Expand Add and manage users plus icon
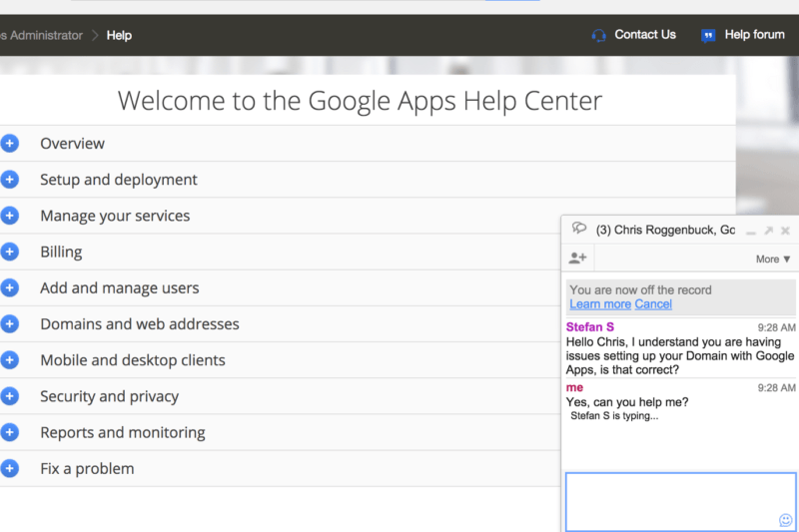Viewport: 799px width, 532px height. [x=9, y=288]
